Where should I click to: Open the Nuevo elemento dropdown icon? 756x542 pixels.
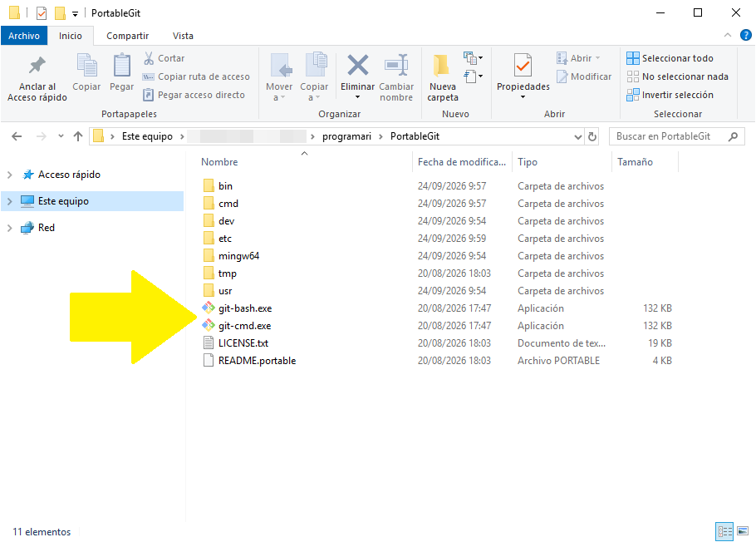point(473,58)
